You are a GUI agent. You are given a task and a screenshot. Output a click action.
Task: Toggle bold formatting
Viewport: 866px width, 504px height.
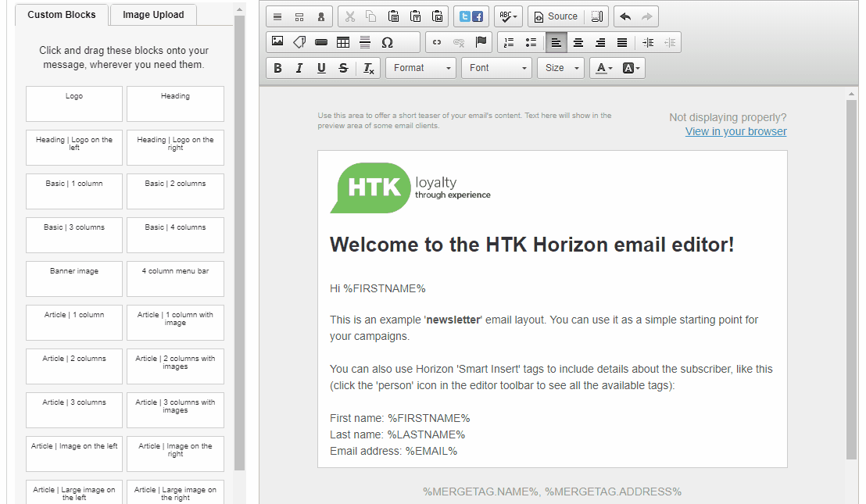click(277, 68)
